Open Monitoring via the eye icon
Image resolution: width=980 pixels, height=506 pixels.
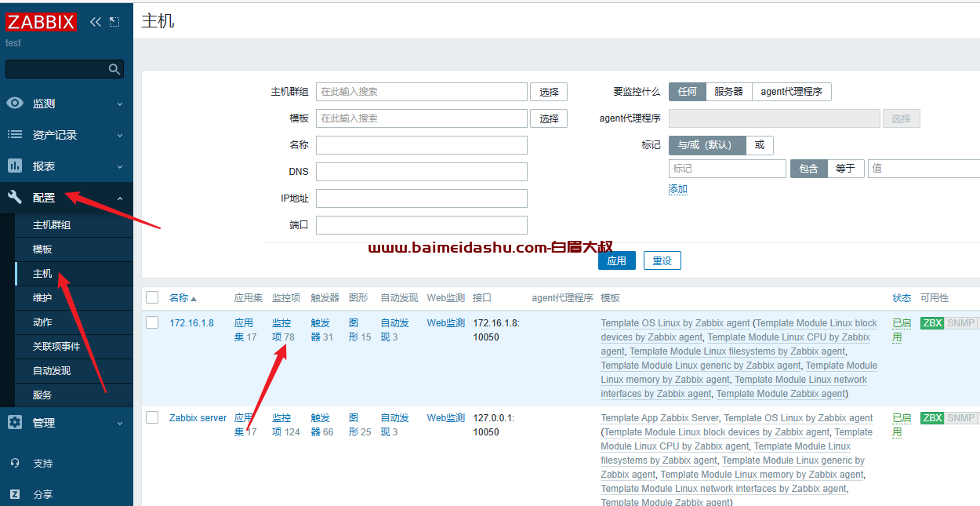coord(15,104)
